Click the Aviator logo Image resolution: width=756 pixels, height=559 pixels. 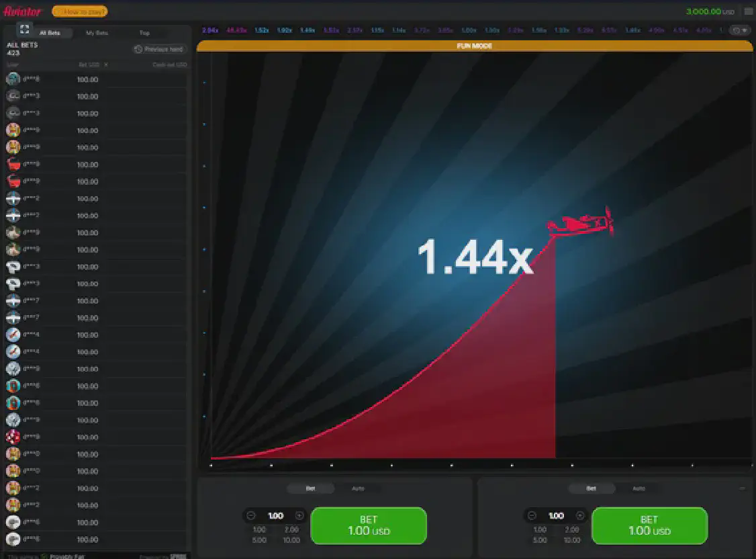(23, 11)
